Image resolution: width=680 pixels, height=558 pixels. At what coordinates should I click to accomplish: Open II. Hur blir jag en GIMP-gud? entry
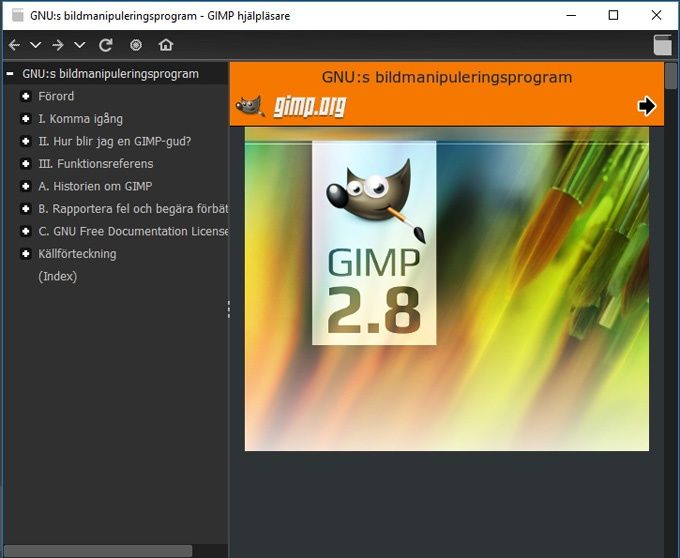click(114, 142)
